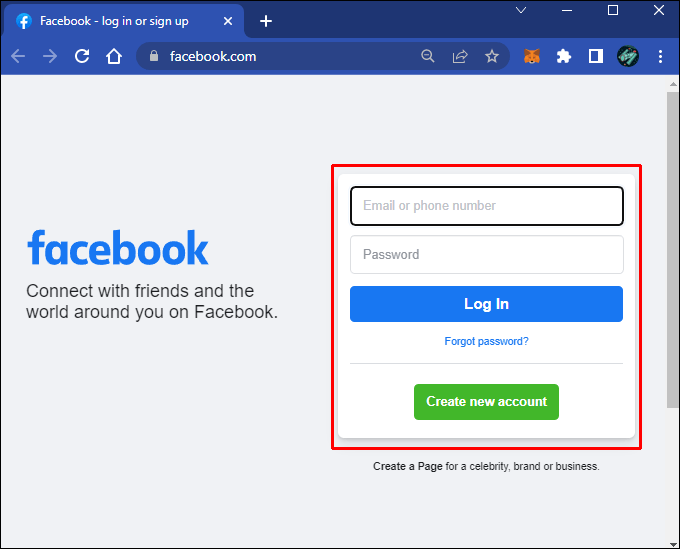This screenshot has width=680, height=549.
Task: Open the Create a Page link
Action: (408, 466)
